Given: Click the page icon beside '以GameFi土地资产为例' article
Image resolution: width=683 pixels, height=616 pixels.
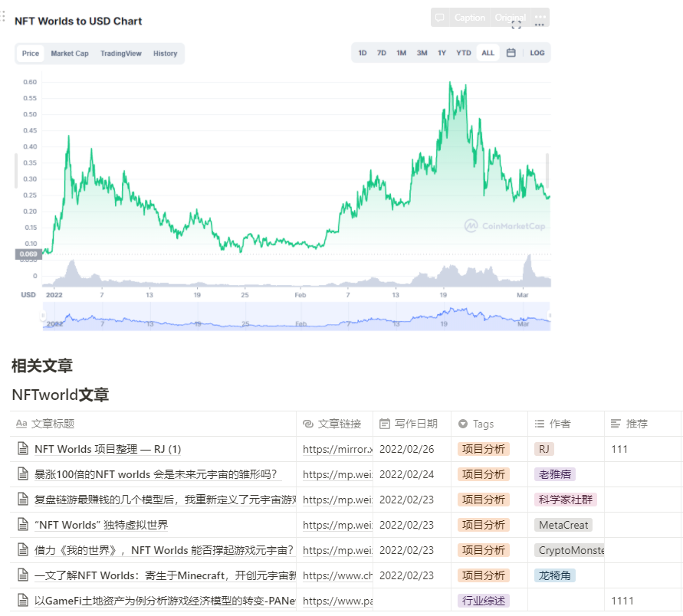Looking at the screenshot, I should click(x=23, y=601).
